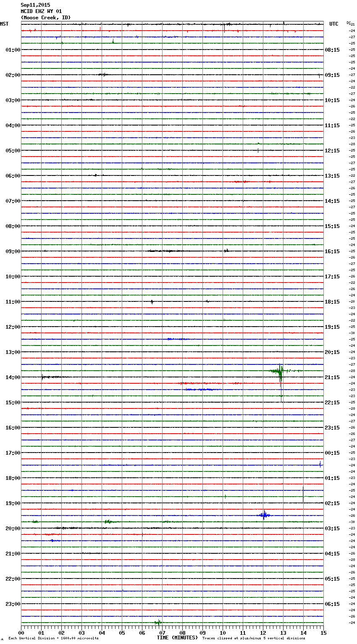The image size is (357, 644).
Task: Click the 05:00 MST time label
Action: click(13, 151)
